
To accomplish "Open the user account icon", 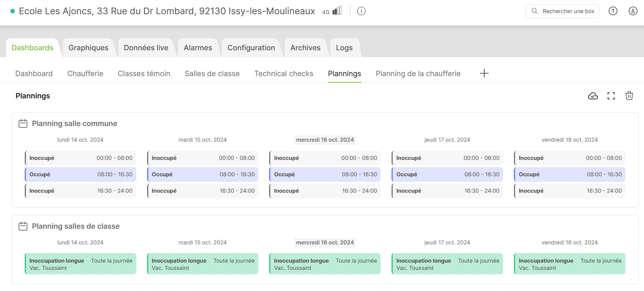I will point(633,11).
